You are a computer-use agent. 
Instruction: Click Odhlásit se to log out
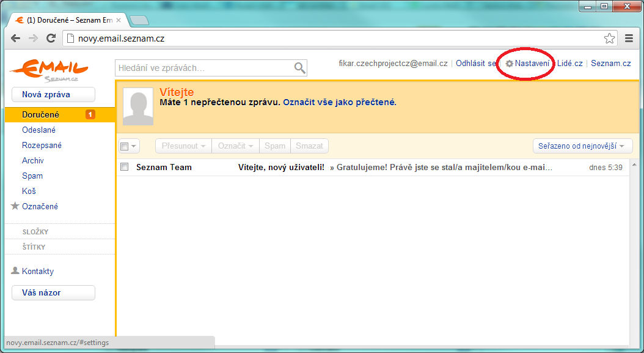pyautogui.click(x=475, y=64)
